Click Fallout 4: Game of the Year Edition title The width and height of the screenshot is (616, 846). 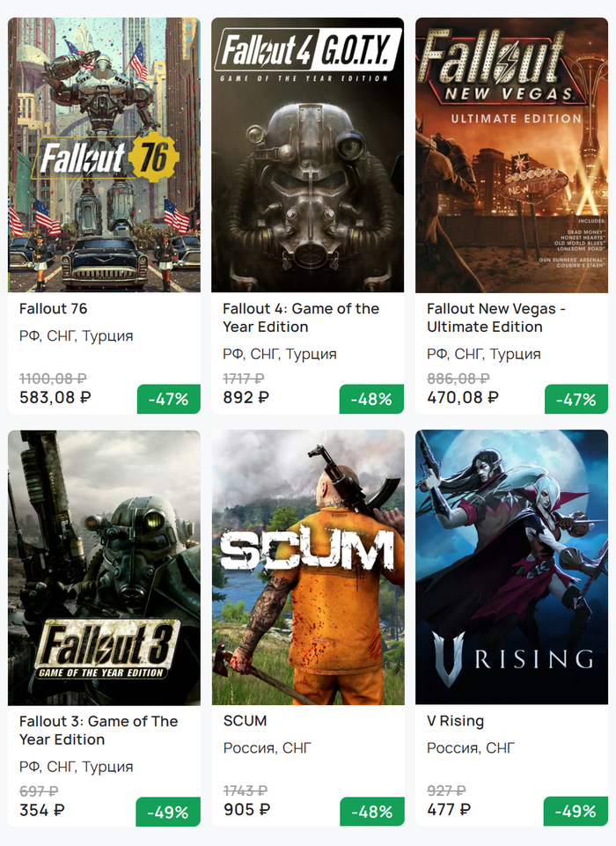click(300, 318)
